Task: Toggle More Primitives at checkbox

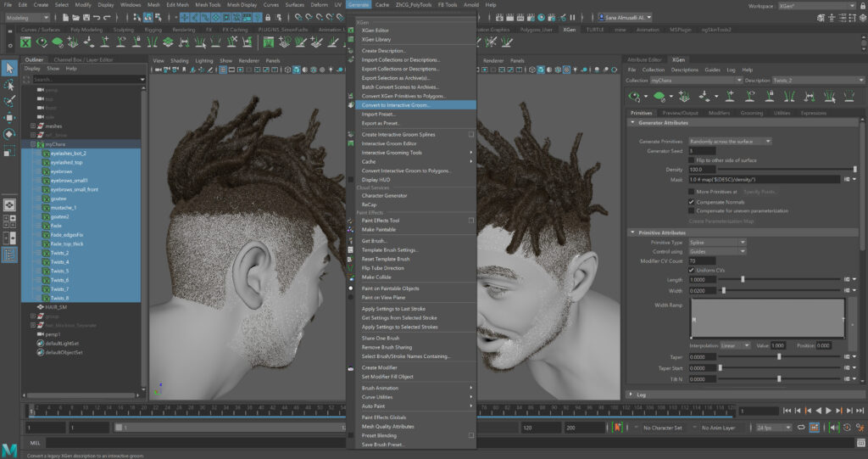Action: (x=692, y=192)
